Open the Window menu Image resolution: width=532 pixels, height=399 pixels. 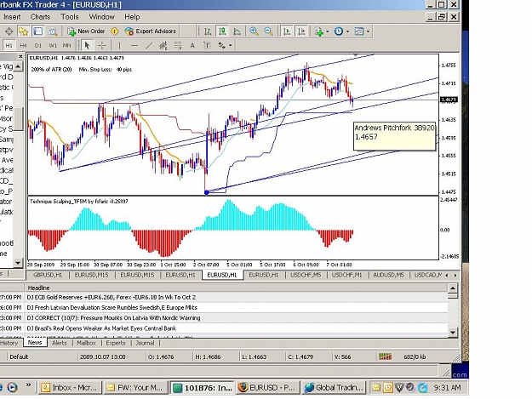click(x=101, y=17)
